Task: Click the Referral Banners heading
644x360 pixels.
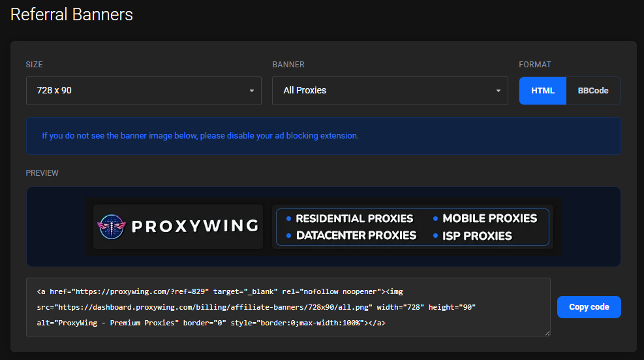Action: (72, 14)
